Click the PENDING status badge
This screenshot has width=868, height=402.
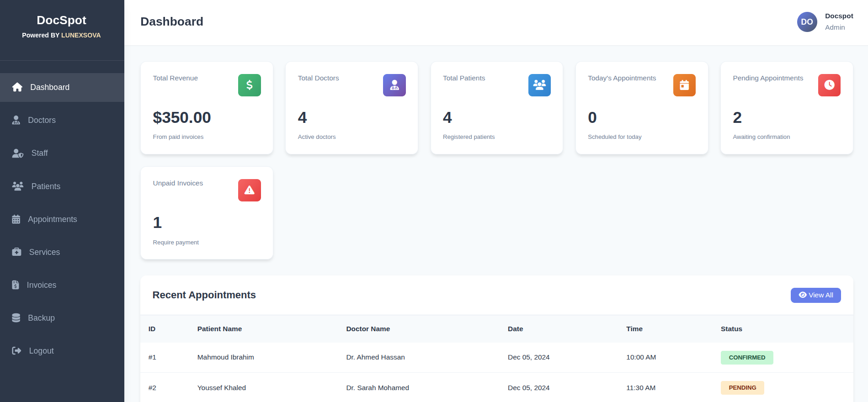[x=742, y=388]
